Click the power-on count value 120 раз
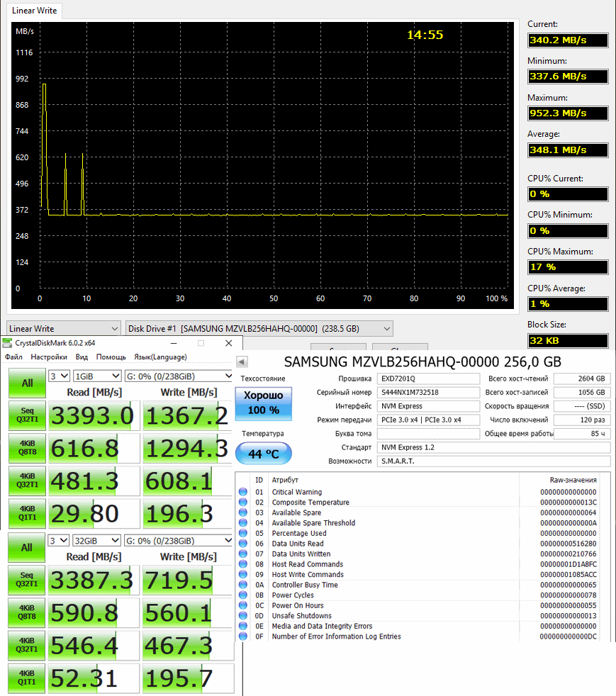Viewport: 616px width, 696px height. [582, 420]
